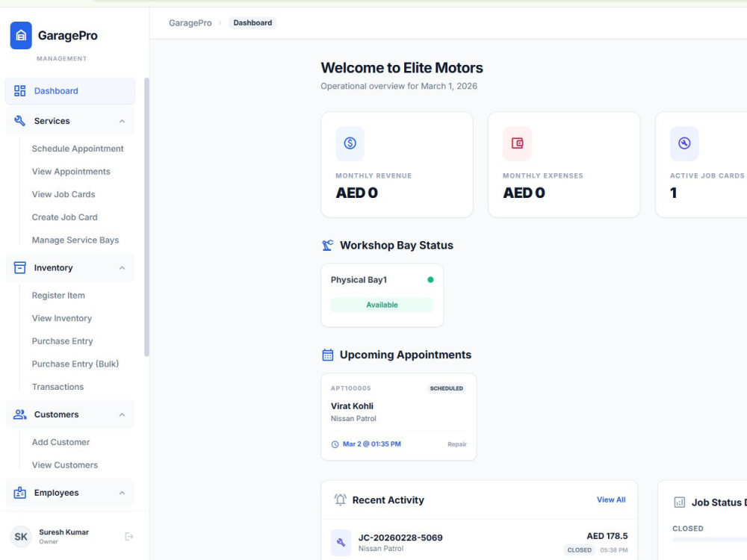Click the SCHEDULED badge on APT100005
This screenshot has height=560, width=747.
[x=447, y=388]
